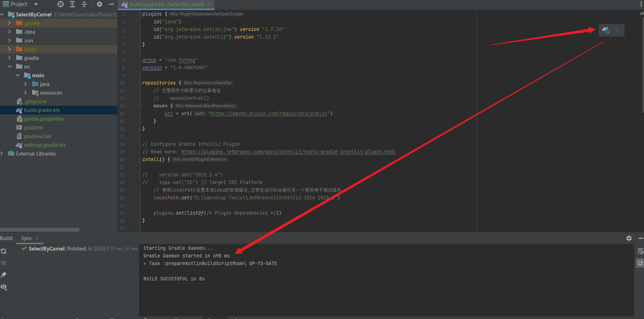Click Expand All in Project panel
The width and height of the screenshot is (644, 319).
72,4
